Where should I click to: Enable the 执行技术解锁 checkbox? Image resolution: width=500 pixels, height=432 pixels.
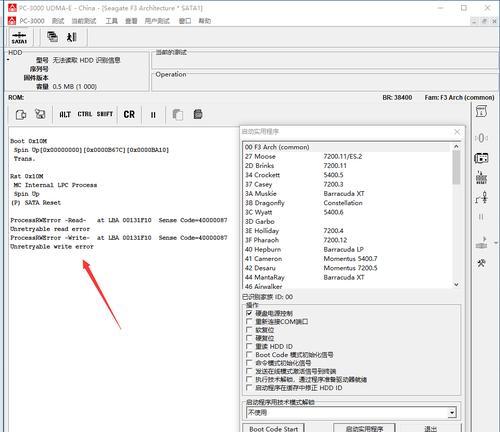(x=249, y=379)
